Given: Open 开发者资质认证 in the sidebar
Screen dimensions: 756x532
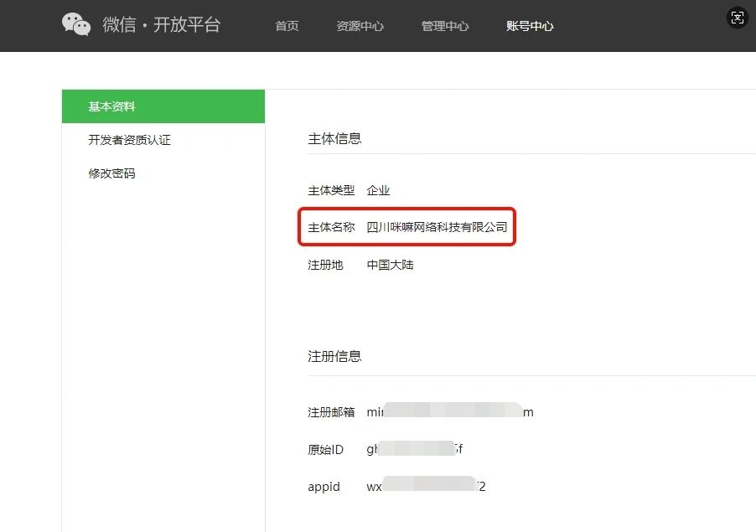Looking at the screenshot, I should point(129,140).
